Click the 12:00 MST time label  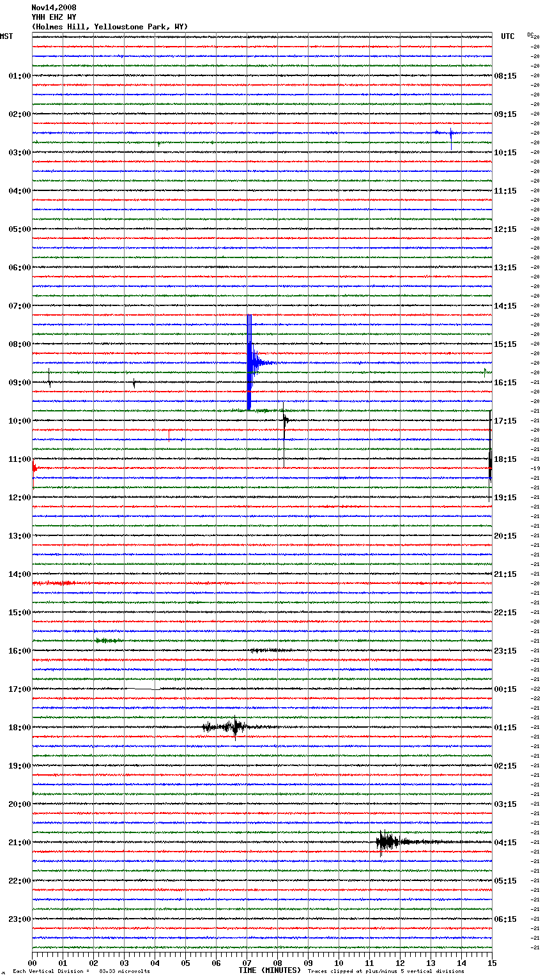[x=20, y=498]
